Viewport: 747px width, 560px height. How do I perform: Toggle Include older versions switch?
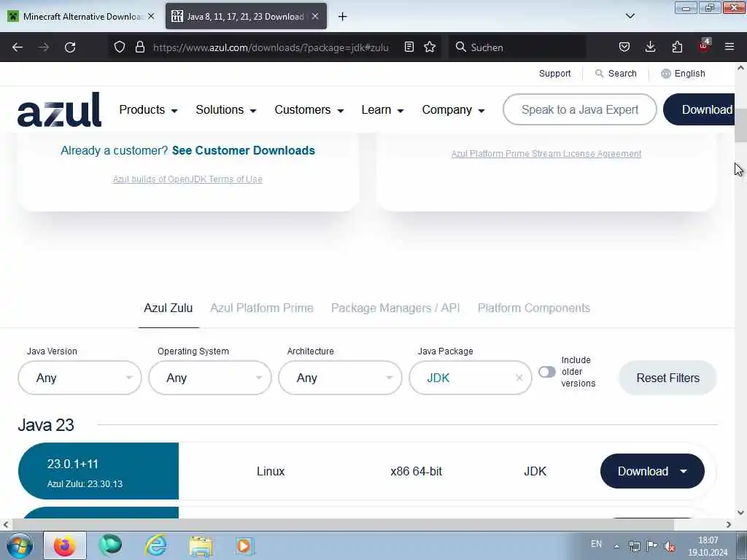[x=547, y=372]
